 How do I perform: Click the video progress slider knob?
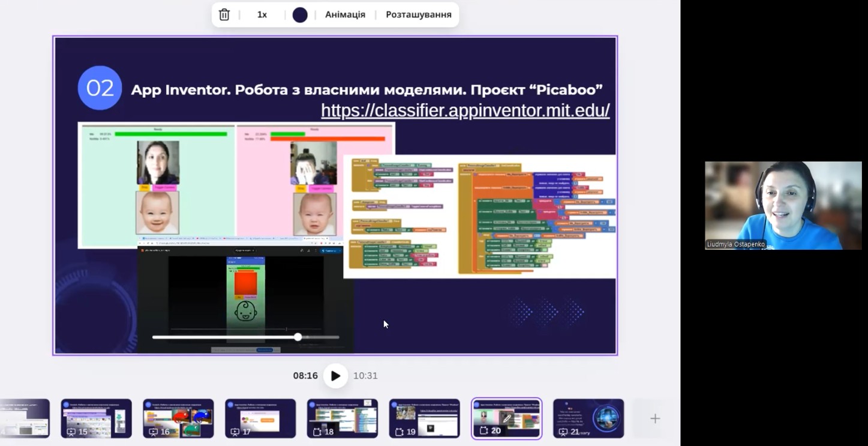point(298,337)
